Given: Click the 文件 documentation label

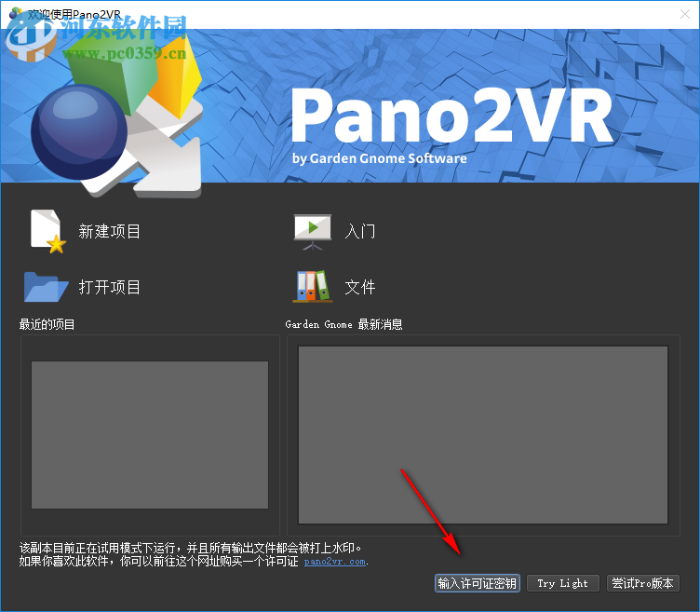Looking at the screenshot, I should pos(360,287).
